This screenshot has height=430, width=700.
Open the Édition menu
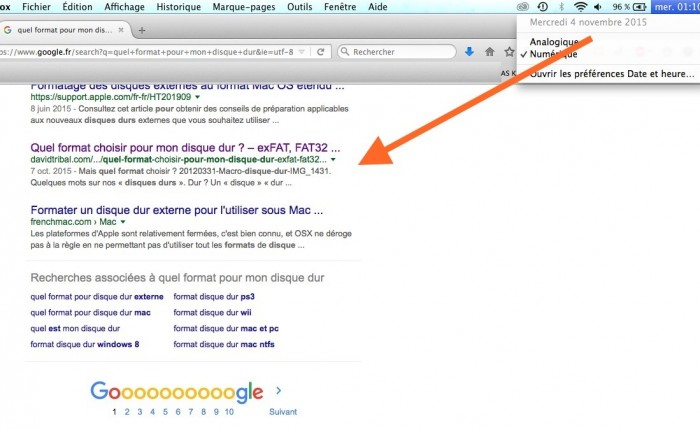click(x=77, y=7)
